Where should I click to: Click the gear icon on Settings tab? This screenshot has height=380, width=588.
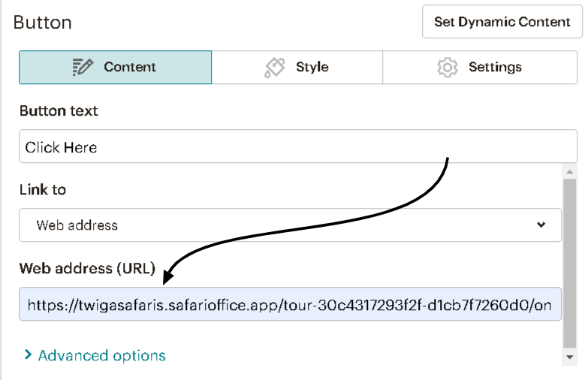[x=448, y=68]
